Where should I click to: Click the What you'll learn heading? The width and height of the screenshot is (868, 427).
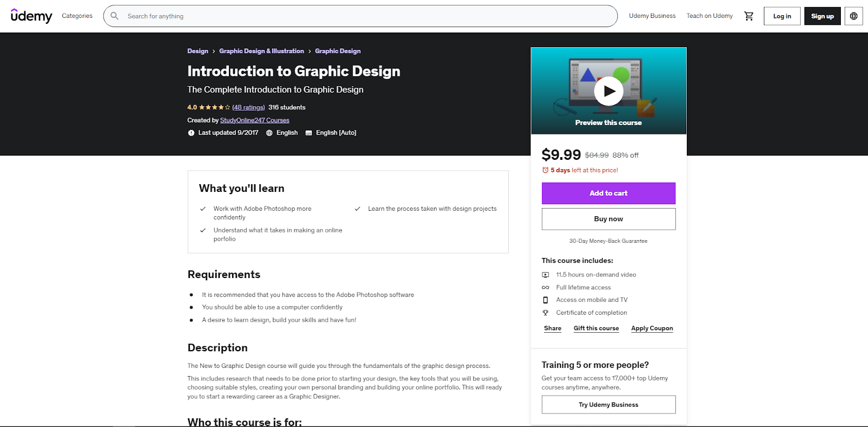point(241,189)
